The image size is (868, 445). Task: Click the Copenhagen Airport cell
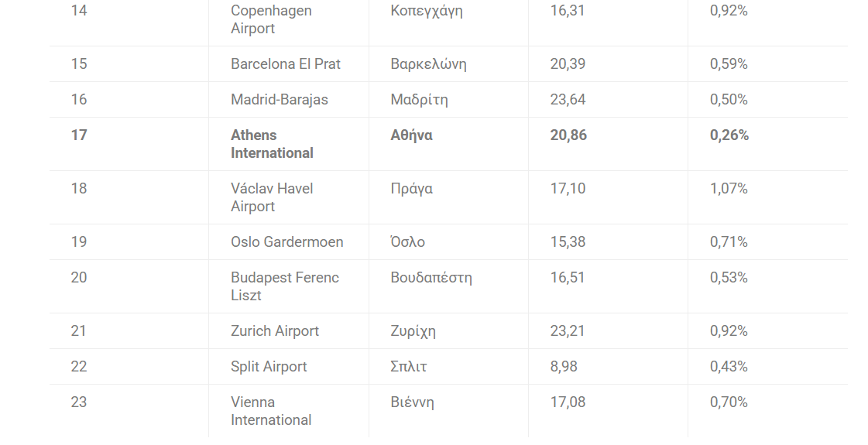[271, 19]
